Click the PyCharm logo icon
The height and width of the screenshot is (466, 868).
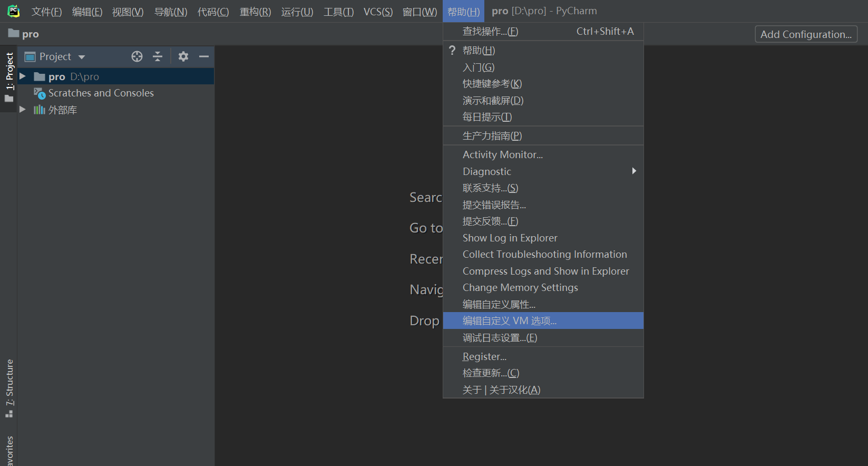click(x=14, y=11)
